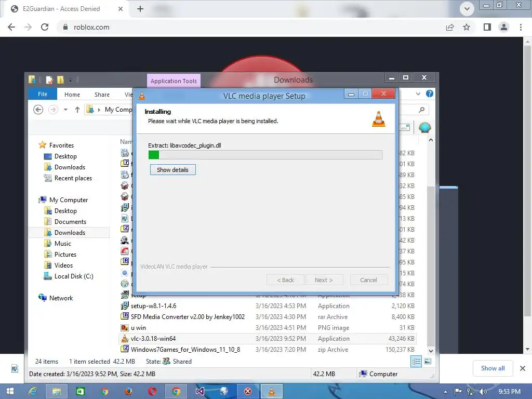
Task: Expand the My Comp breadcrumb arrow
Action: tap(99, 110)
